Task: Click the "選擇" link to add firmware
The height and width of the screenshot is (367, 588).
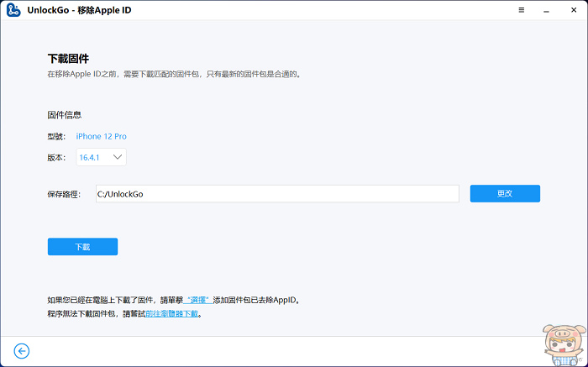Action: tap(198, 301)
